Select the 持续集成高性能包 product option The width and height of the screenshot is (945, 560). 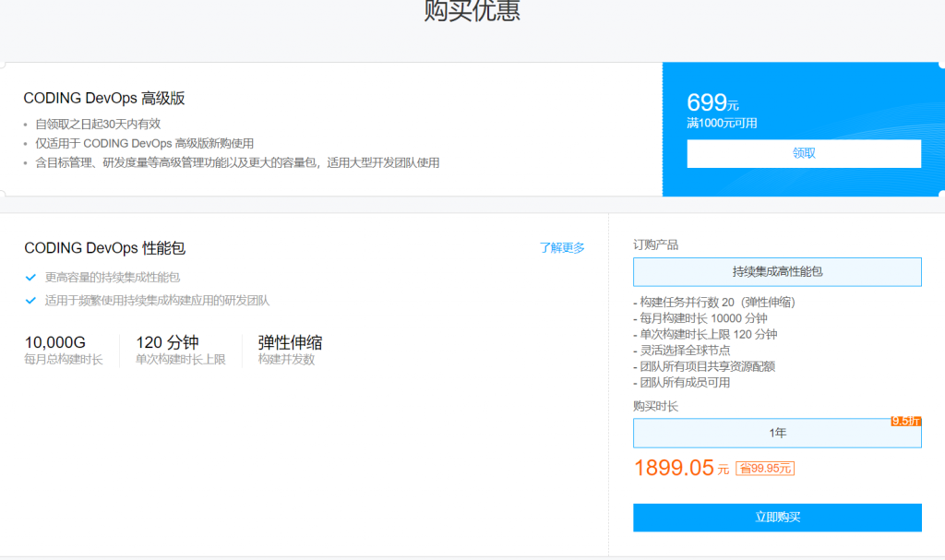click(x=777, y=272)
